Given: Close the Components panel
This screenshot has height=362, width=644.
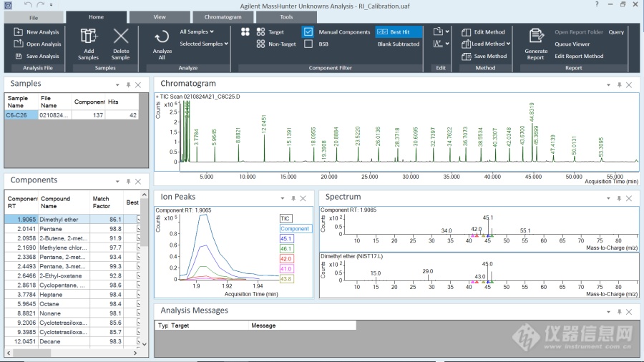Looking at the screenshot, I should [138, 182].
